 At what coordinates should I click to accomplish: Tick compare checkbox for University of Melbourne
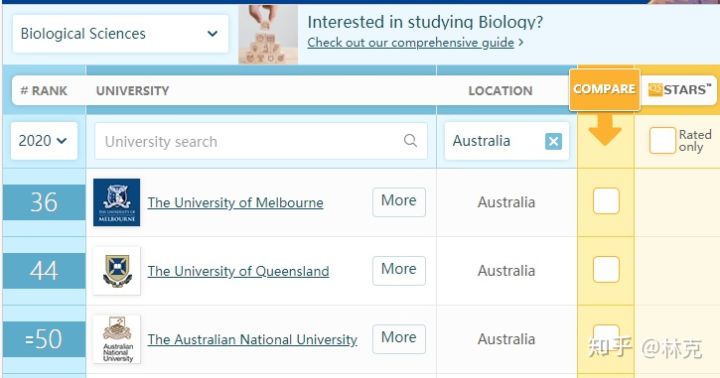(606, 201)
